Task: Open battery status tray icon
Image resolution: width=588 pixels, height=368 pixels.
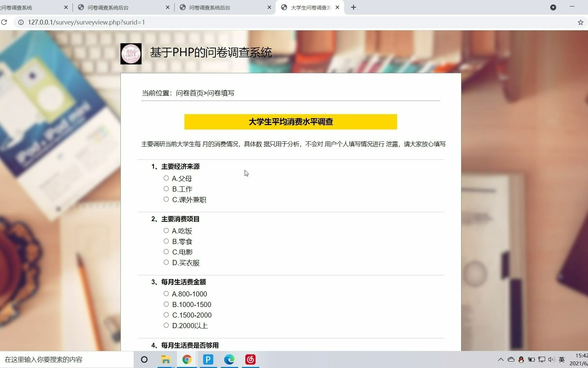Action: click(531, 359)
